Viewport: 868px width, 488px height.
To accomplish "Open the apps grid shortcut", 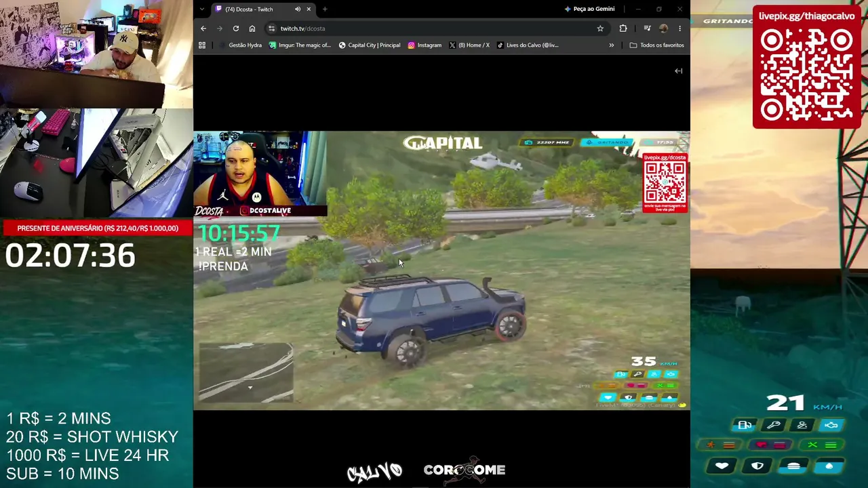I will click(x=202, y=45).
